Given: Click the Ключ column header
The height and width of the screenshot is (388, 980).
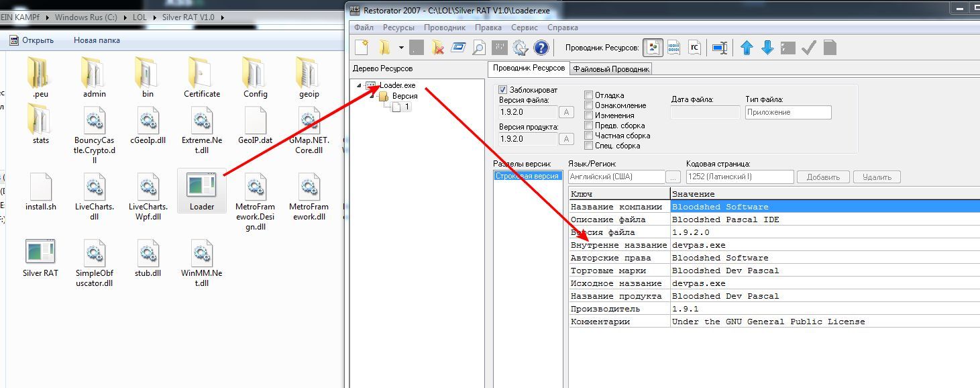Looking at the screenshot, I should coord(619,194).
